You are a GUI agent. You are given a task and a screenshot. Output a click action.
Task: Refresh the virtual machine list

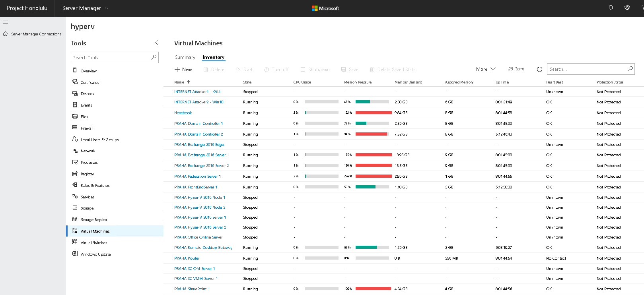pyautogui.click(x=539, y=69)
